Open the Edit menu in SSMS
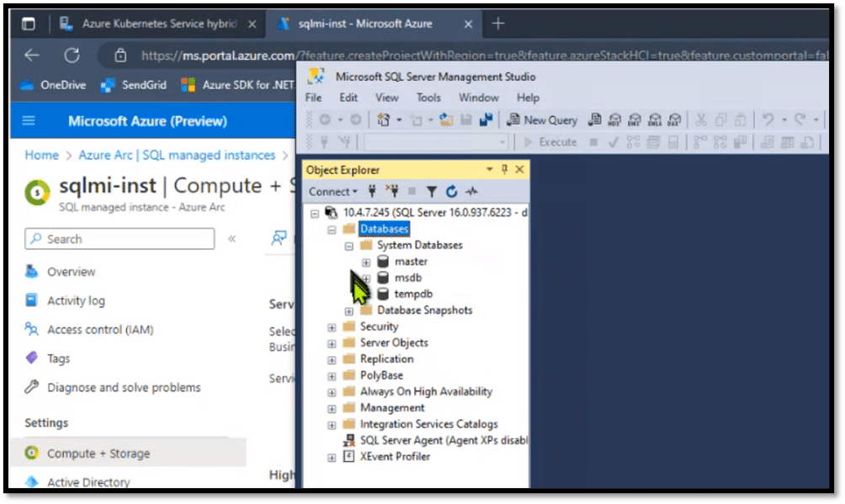The image size is (845, 504). [348, 98]
